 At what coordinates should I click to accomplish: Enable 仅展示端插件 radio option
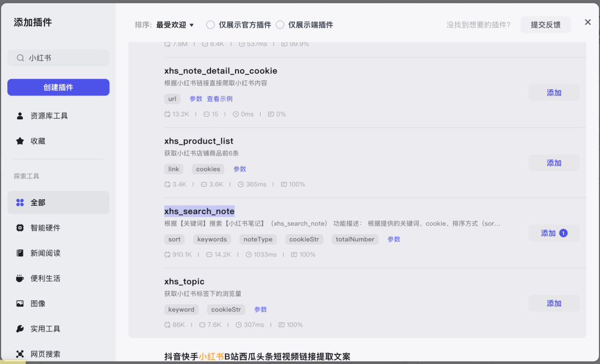click(x=279, y=25)
